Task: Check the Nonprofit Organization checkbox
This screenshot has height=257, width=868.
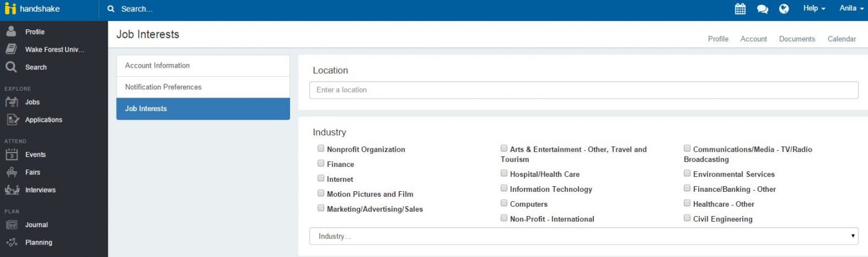Action: (321, 148)
